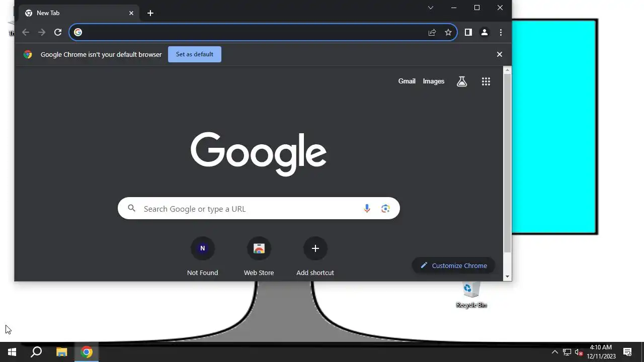Click the browser forward arrow

[x=42, y=32]
